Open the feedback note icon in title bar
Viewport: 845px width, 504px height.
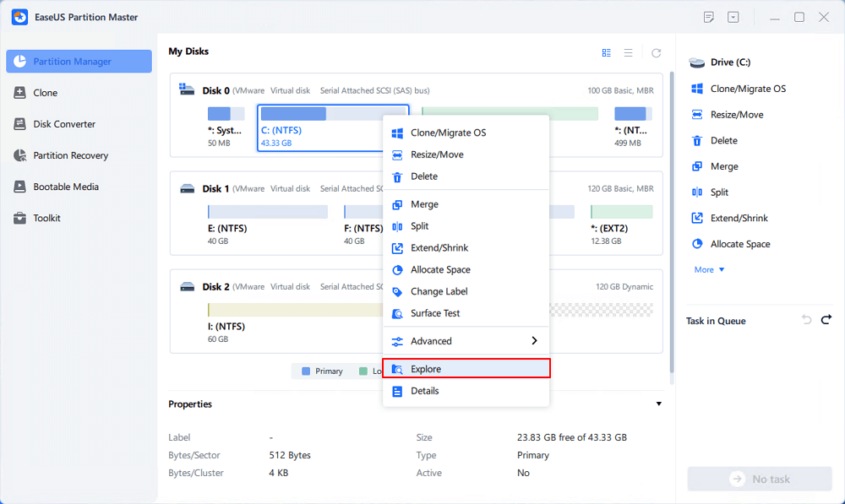709,17
